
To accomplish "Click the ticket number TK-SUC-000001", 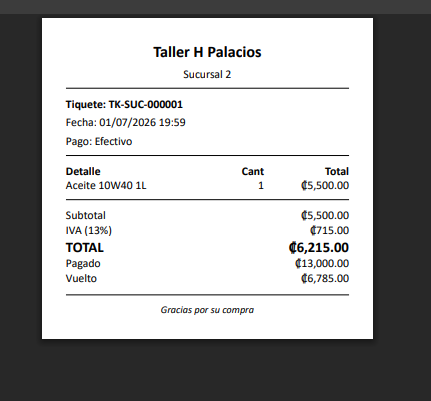I will [146, 105].
